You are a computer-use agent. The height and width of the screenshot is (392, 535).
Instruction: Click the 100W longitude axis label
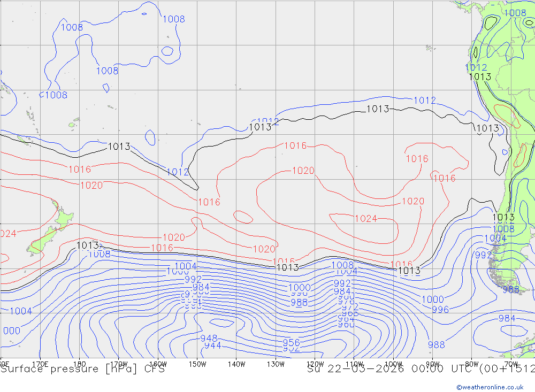point(393,364)
